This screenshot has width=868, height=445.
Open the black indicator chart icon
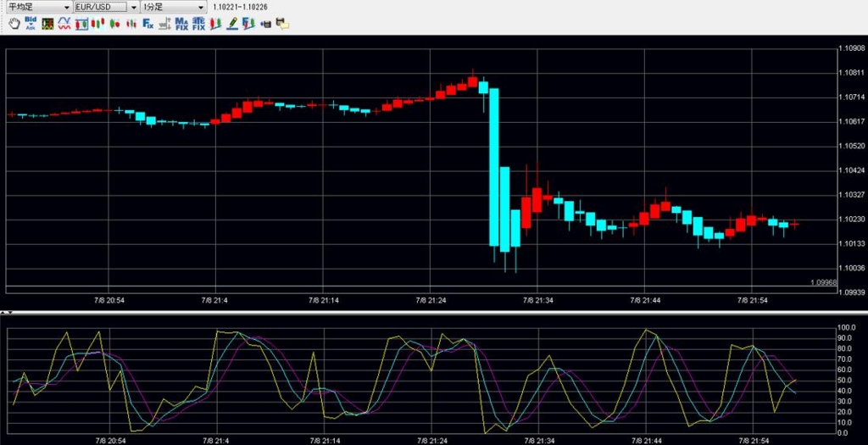pyautogui.click(x=47, y=23)
